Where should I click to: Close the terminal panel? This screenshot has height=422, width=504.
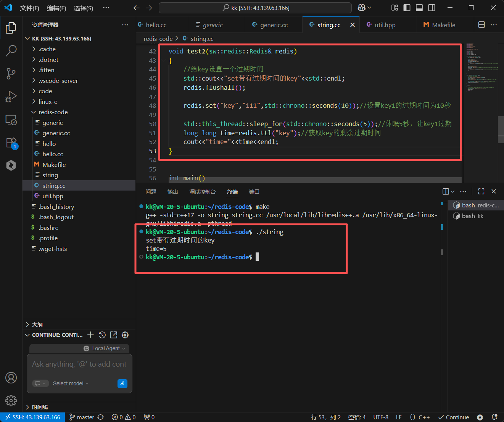494,191
